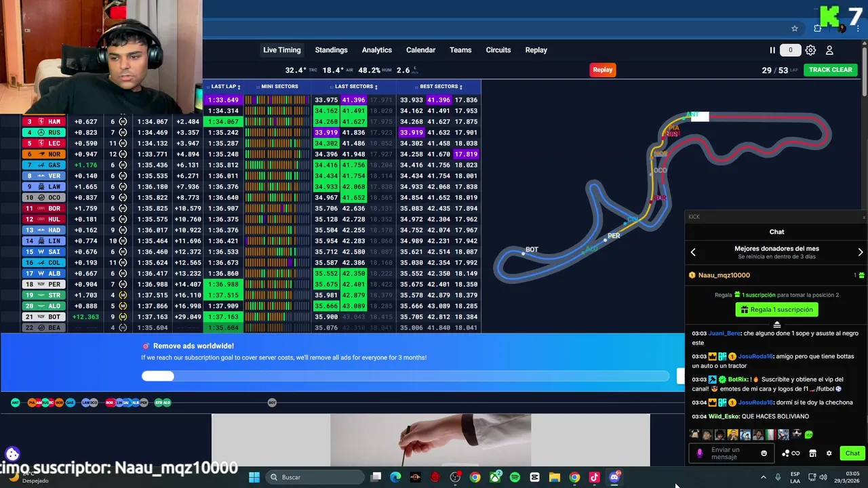Image resolution: width=868 pixels, height=488 pixels.
Task: Open Wild_Esko's chat username
Action: coord(724,417)
